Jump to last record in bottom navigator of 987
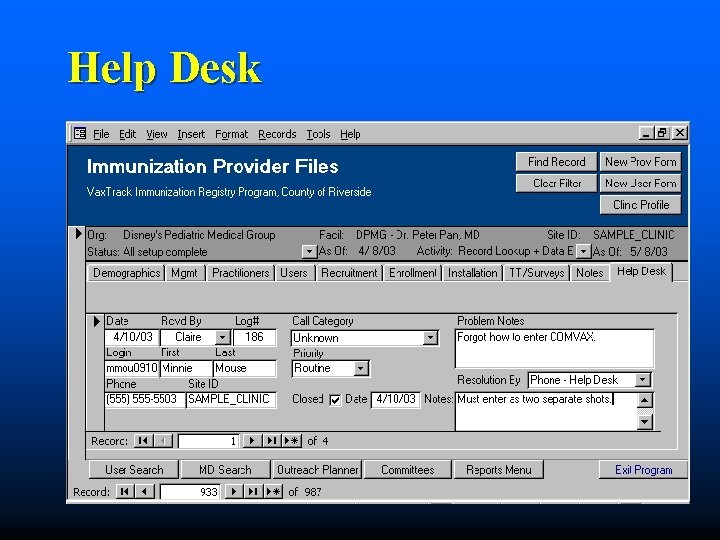 253,492
